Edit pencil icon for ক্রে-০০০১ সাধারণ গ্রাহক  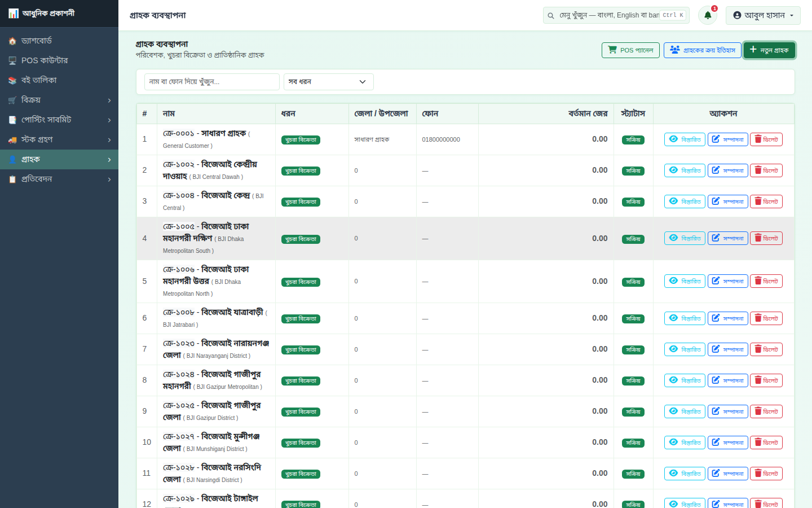[x=716, y=139]
